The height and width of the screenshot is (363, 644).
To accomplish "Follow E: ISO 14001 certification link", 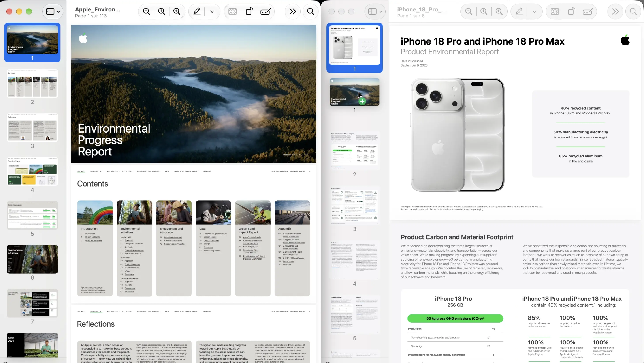I will [294, 258].
